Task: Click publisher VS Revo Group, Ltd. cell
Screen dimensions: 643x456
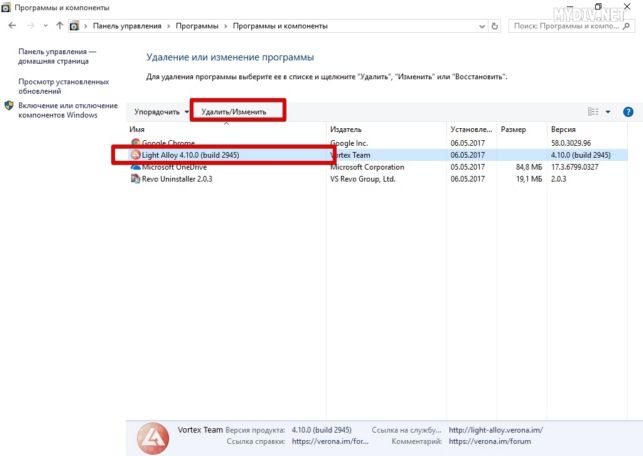Action: (363, 179)
